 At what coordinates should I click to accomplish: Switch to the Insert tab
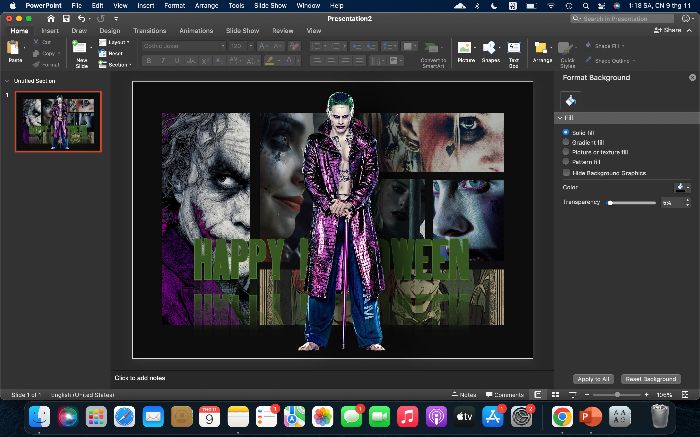tap(50, 31)
